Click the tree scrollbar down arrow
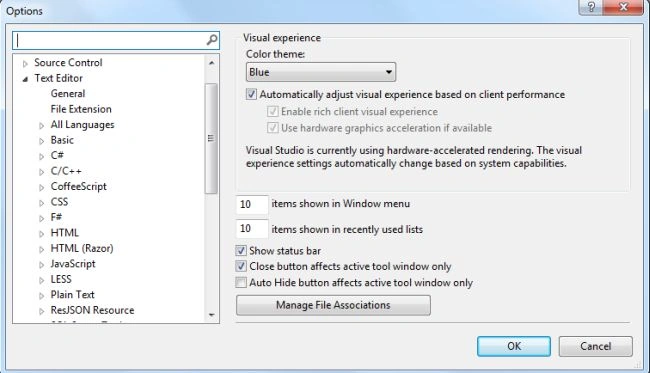650x373 pixels. (x=211, y=315)
